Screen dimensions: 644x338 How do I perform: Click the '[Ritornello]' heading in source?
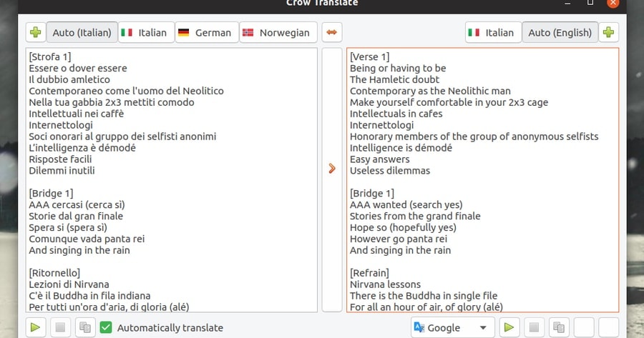point(54,273)
